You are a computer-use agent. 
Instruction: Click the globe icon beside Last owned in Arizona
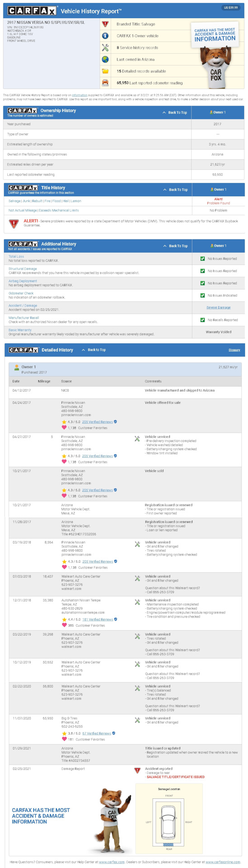(x=105, y=59)
